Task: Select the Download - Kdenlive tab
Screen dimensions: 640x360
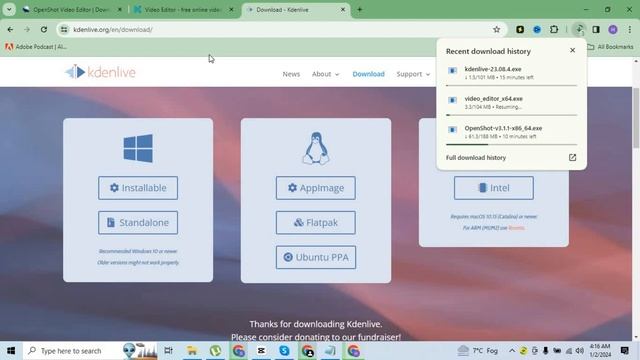Action: click(296, 10)
